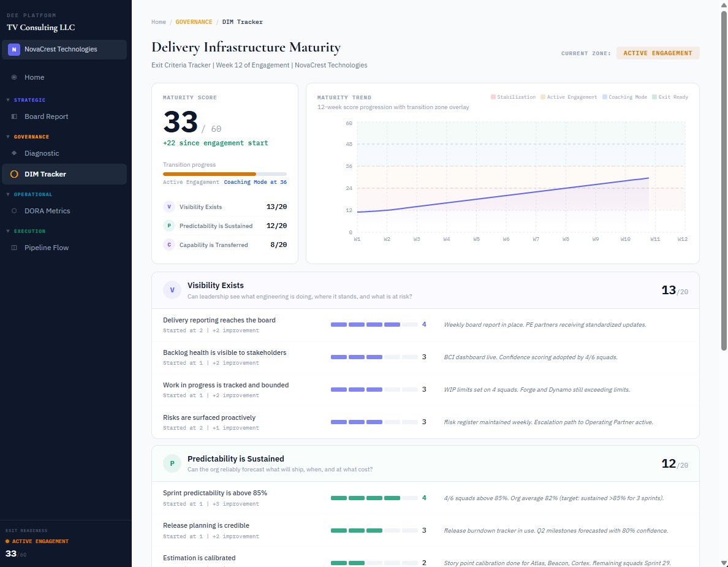Click the Transition progress bar

pos(225,174)
